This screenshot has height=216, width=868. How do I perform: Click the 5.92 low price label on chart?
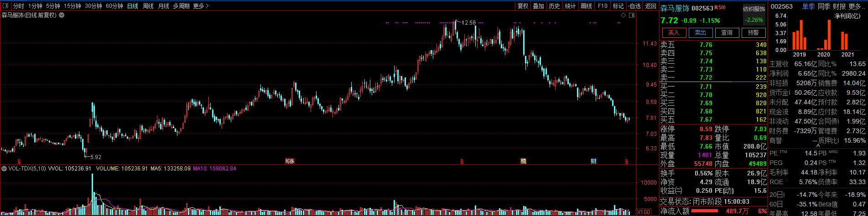click(x=95, y=157)
